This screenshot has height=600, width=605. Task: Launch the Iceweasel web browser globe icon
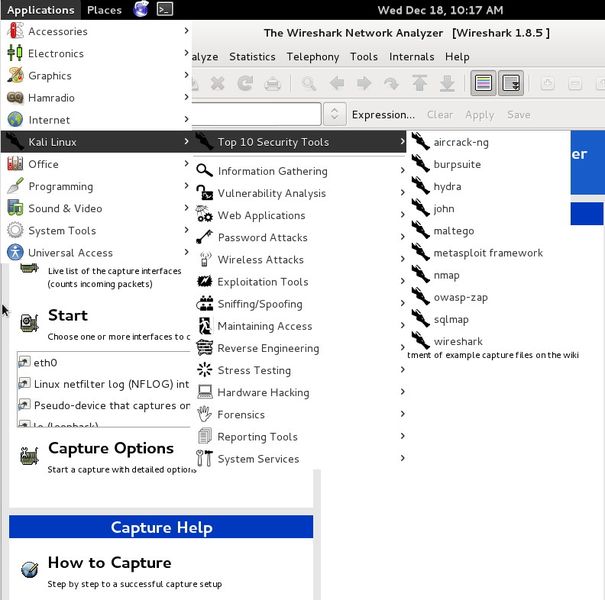click(x=141, y=9)
